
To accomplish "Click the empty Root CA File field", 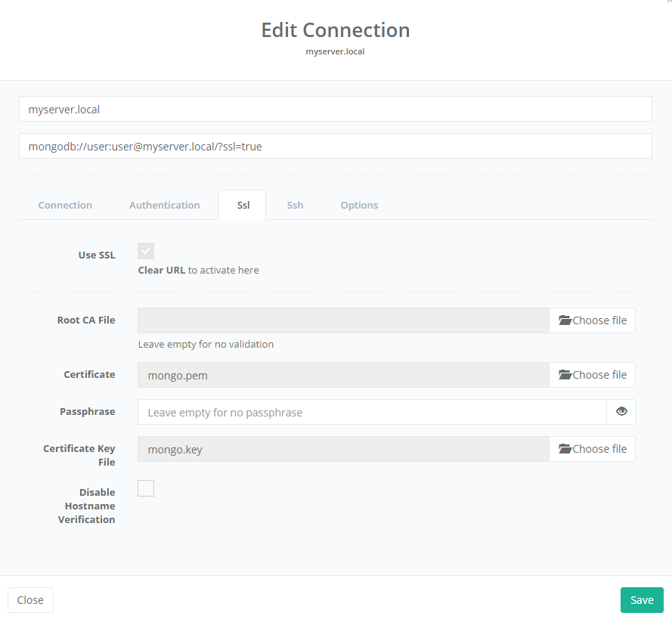I will pos(343,320).
